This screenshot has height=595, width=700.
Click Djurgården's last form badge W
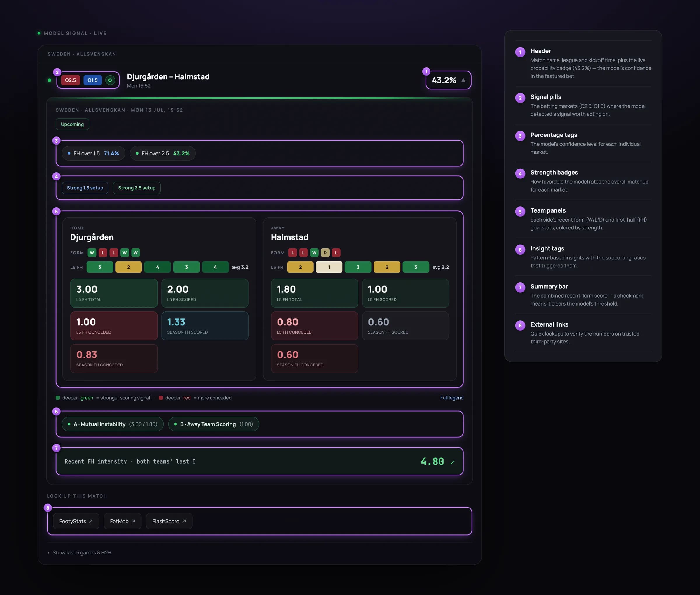click(136, 253)
